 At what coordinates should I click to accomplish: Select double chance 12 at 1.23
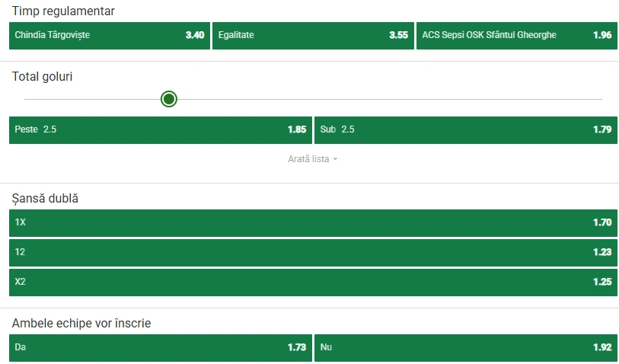click(x=313, y=253)
